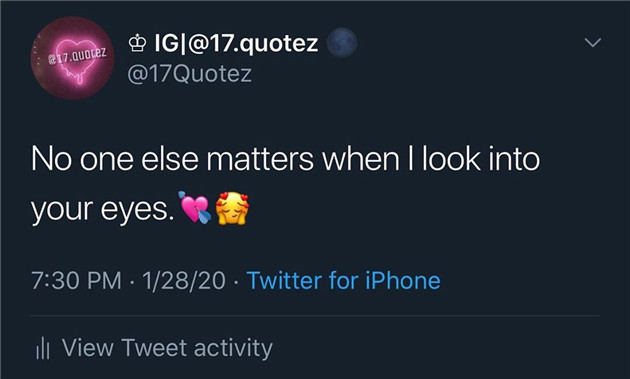The image size is (630, 379).
Task: Expand the tweet options chevron
Action: pos(593,42)
